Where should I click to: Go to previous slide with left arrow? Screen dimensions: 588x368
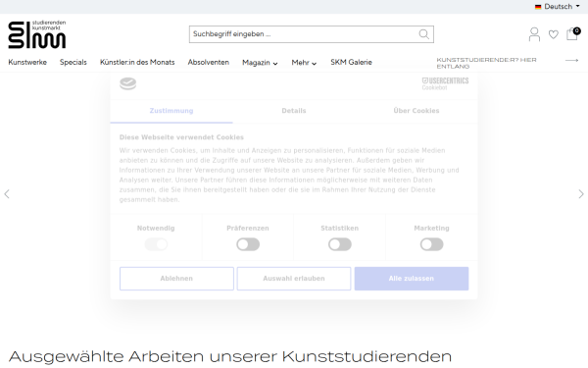coord(7,193)
